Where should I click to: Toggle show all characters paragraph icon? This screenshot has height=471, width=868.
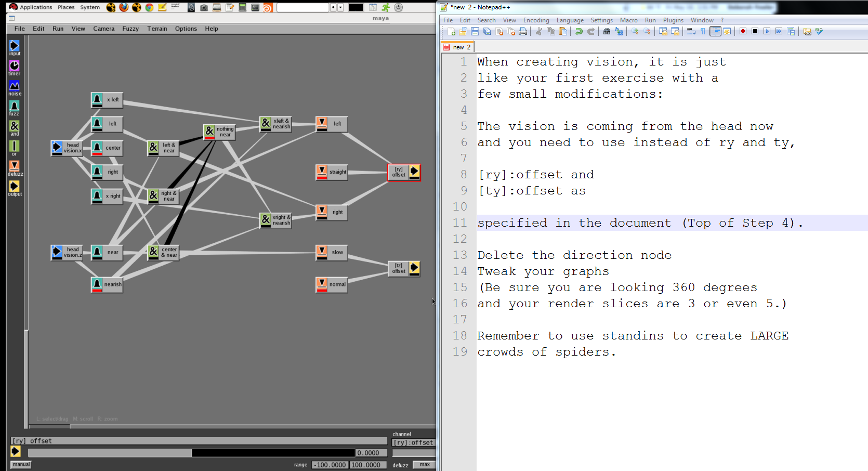pyautogui.click(x=703, y=32)
